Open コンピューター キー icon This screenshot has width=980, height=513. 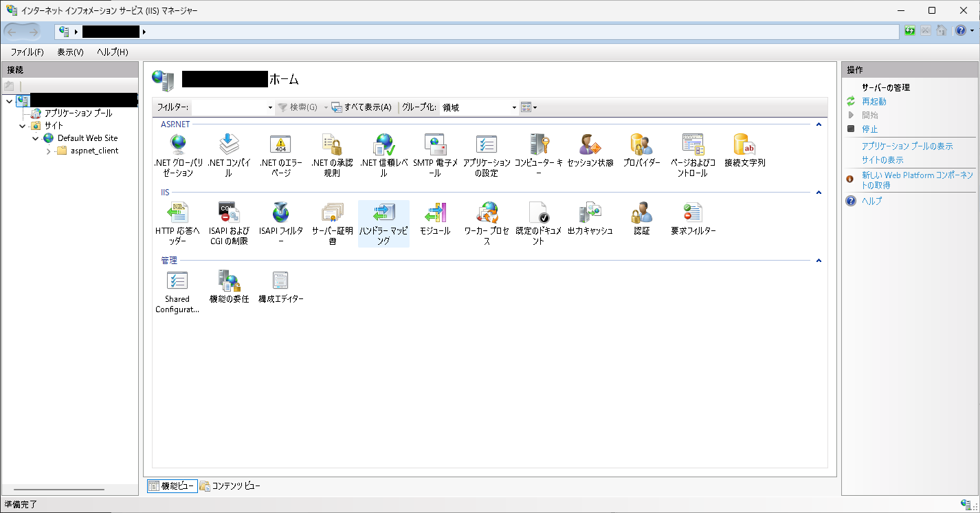point(538,155)
